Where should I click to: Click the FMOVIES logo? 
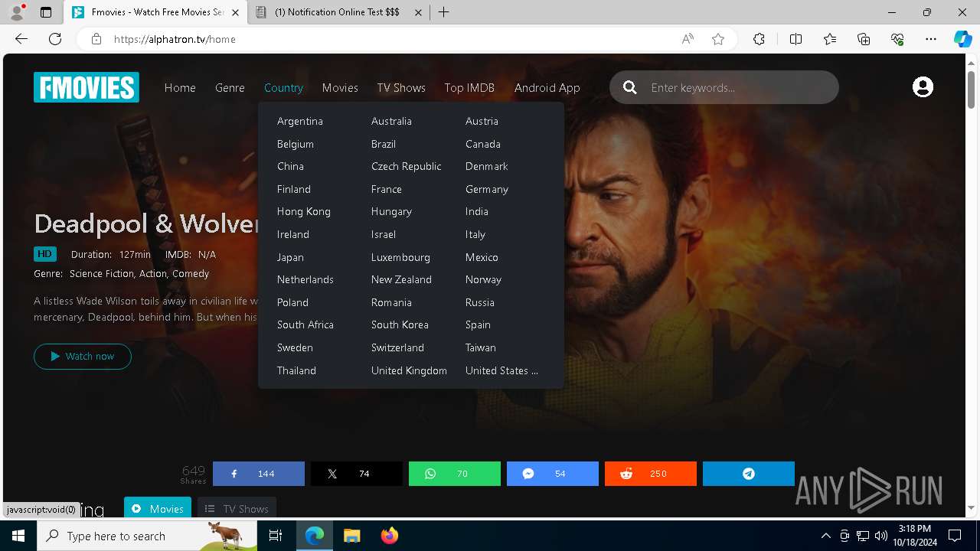[x=87, y=87]
